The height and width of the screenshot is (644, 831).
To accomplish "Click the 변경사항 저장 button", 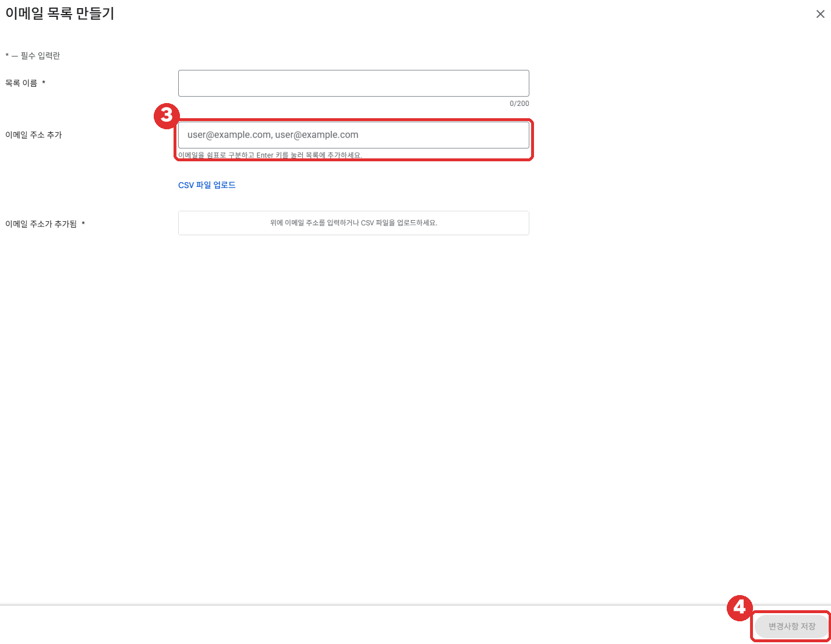I will click(791, 627).
